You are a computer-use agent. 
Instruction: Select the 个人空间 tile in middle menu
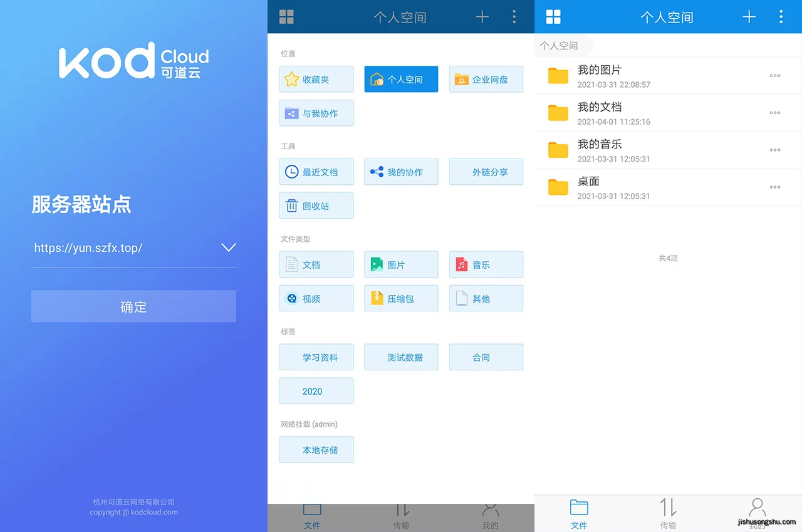point(401,80)
